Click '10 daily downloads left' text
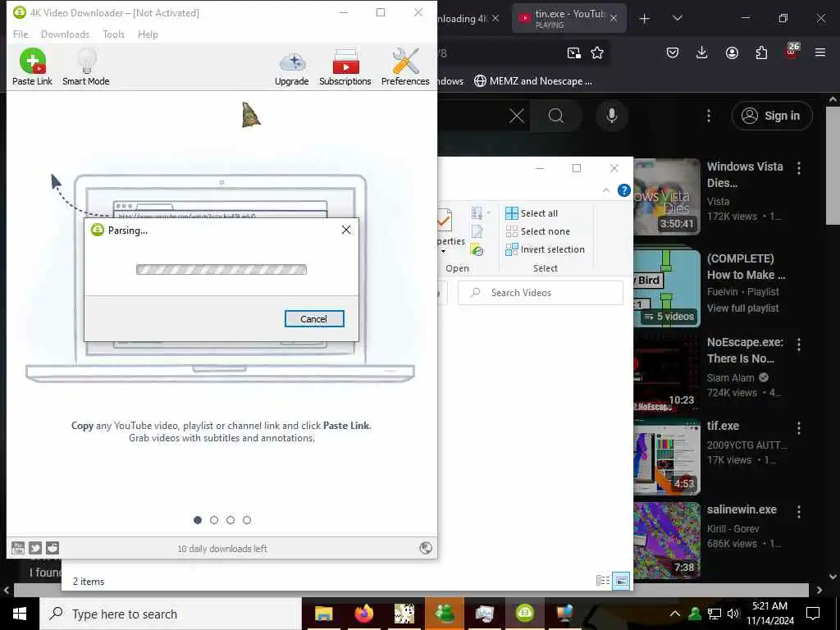This screenshot has width=840, height=630. click(x=222, y=549)
